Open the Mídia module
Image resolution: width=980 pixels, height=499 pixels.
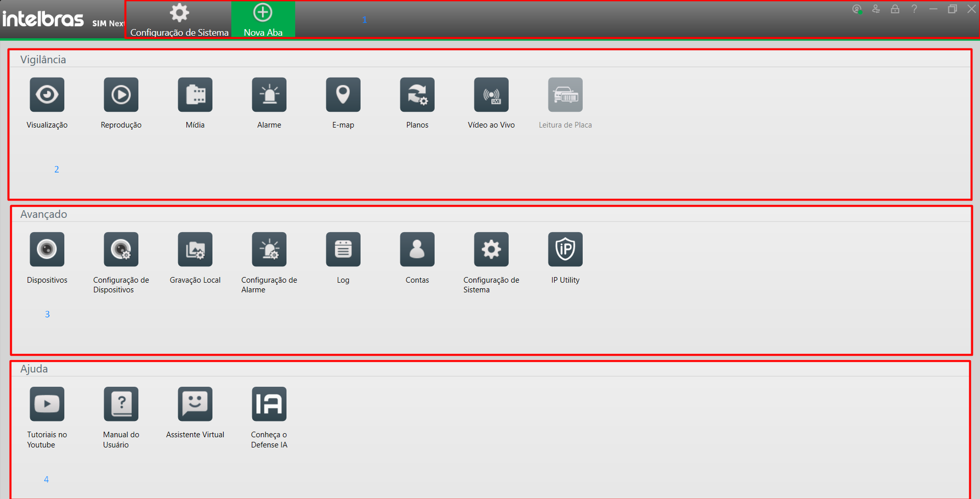195,95
